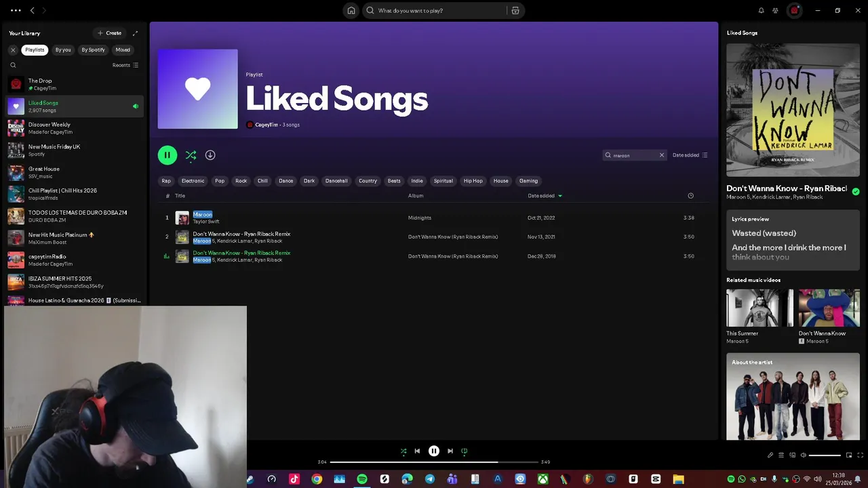Go to the Spotify Home icon
Image resolution: width=868 pixels, height=488 pixels.
point(351,10)
